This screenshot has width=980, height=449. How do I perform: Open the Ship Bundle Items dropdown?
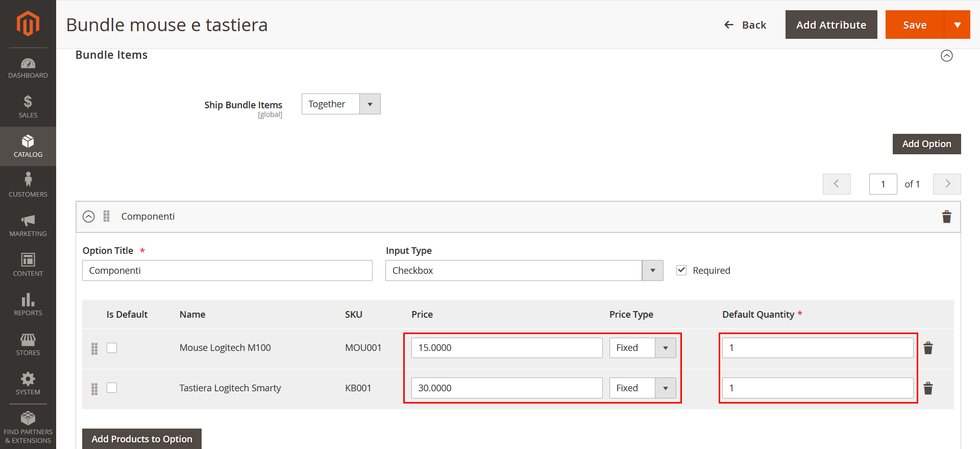[x=341, y=104]
